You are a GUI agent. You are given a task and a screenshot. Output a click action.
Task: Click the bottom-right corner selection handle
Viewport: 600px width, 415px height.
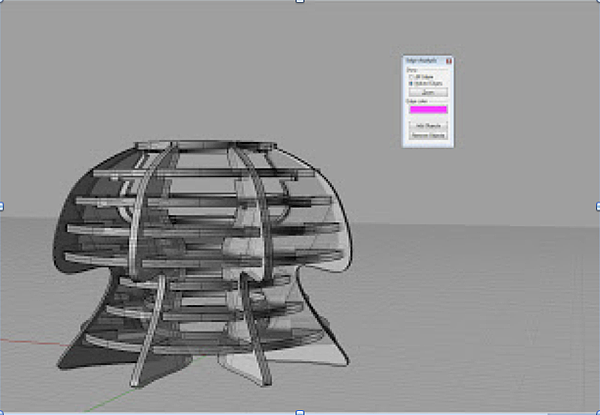[597, 411]
